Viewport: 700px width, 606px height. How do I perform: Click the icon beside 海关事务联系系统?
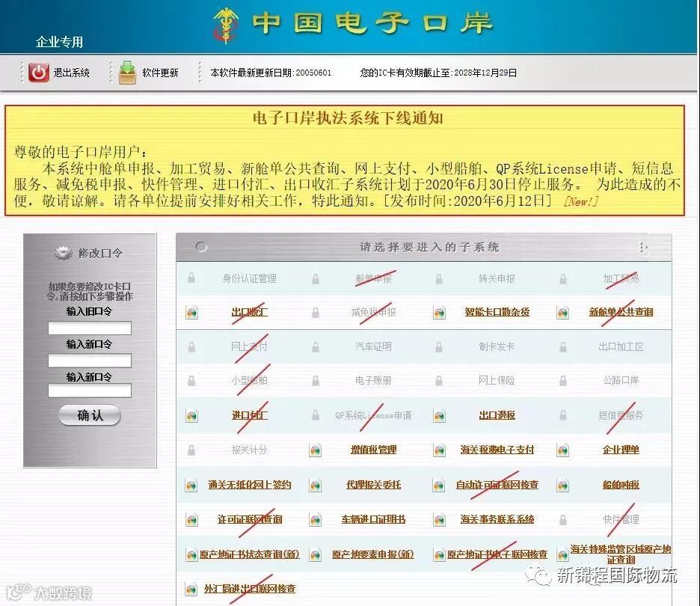[x=439, y=520]
